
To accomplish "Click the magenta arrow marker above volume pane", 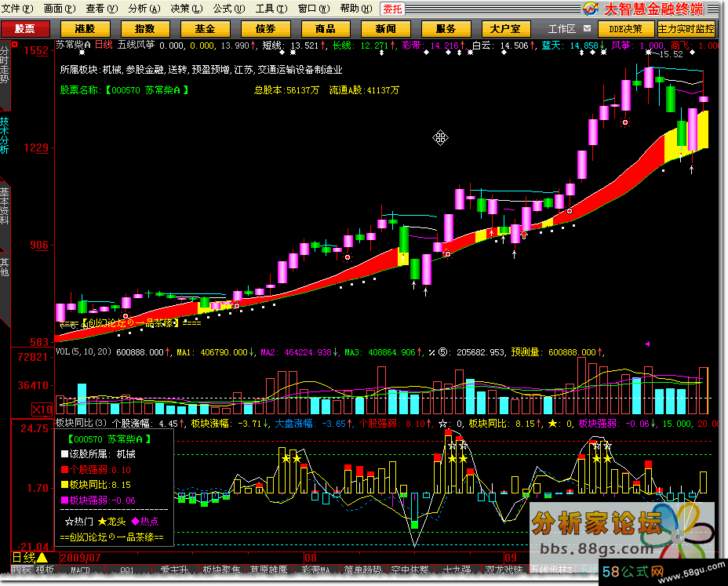I will point(647,344).
